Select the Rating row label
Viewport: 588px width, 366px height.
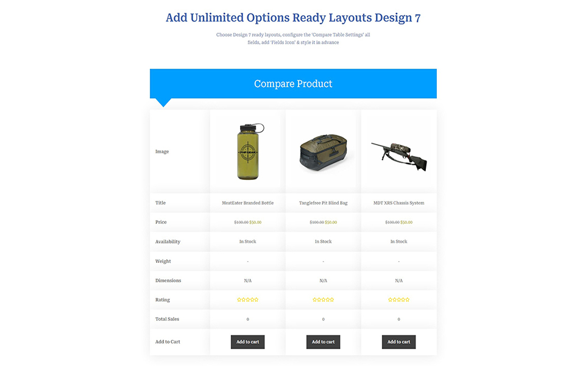(x=163, y=300)
